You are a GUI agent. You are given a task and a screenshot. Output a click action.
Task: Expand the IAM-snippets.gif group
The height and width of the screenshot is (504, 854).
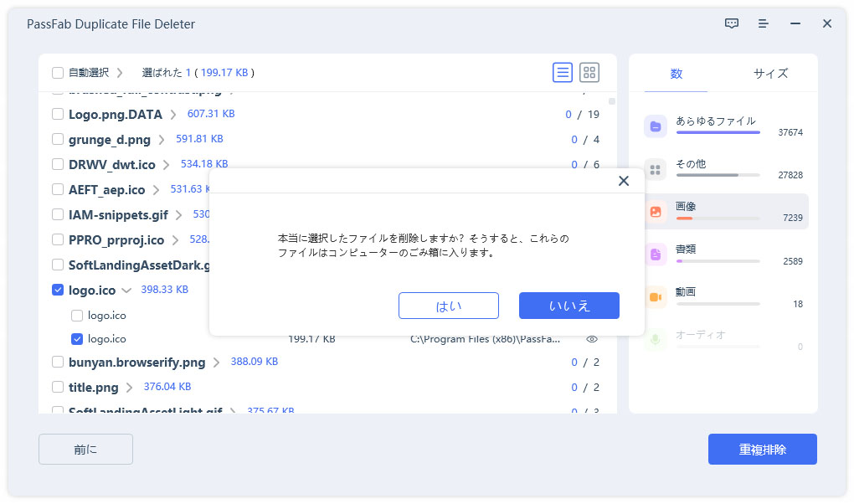click(x=178, y=214)
